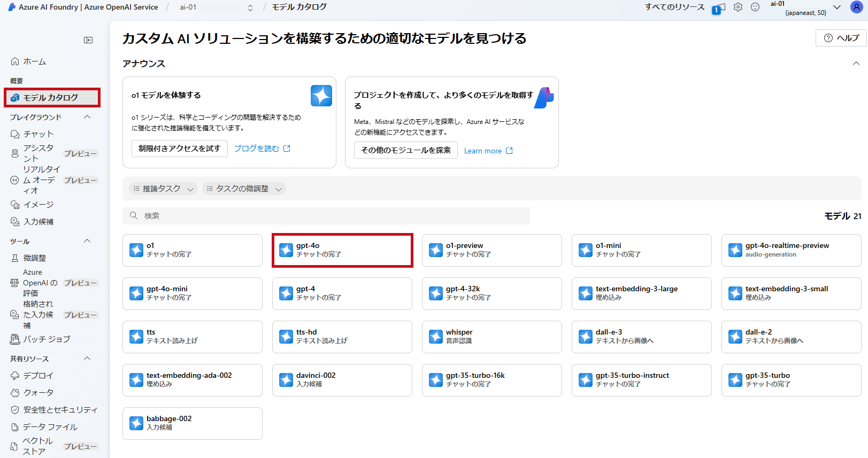The width and height of the screenshot is (868, 458).
Task: Click the Azure AI Foundry logo
Action: point(12,7)
